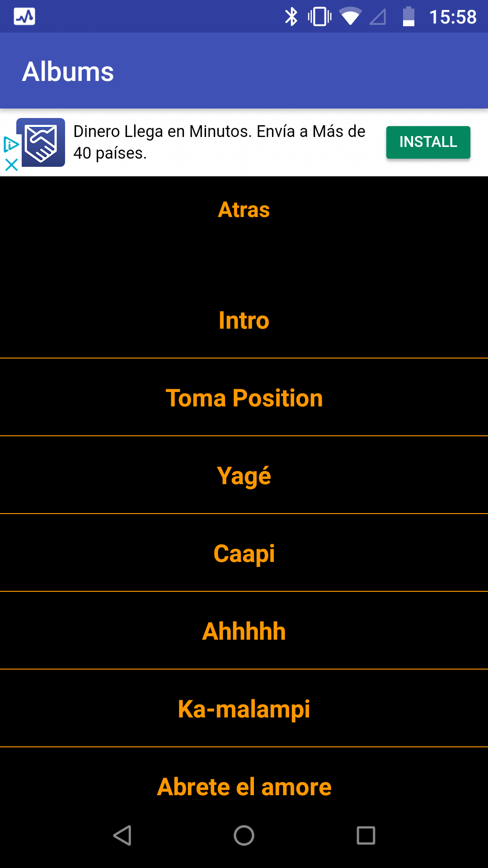Tap the Android back navigation icon
This screenshot has height=868, width=488.
coord(122,835)
